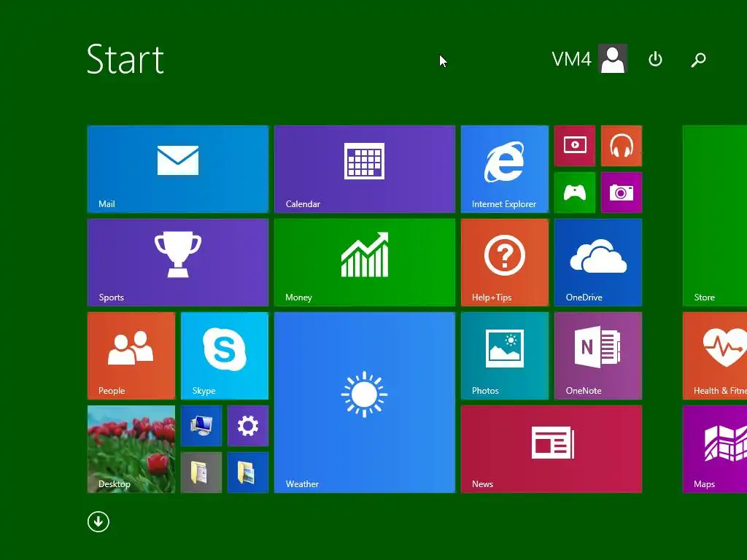Launch the News app tile
747x560 pixels.
click(x=551, y=449)
